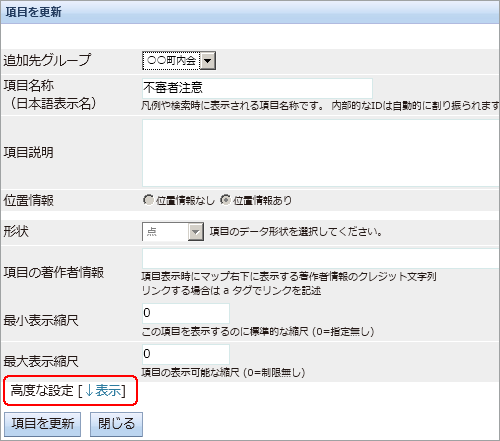Click the 位置情報あり label text

(262, 201)
